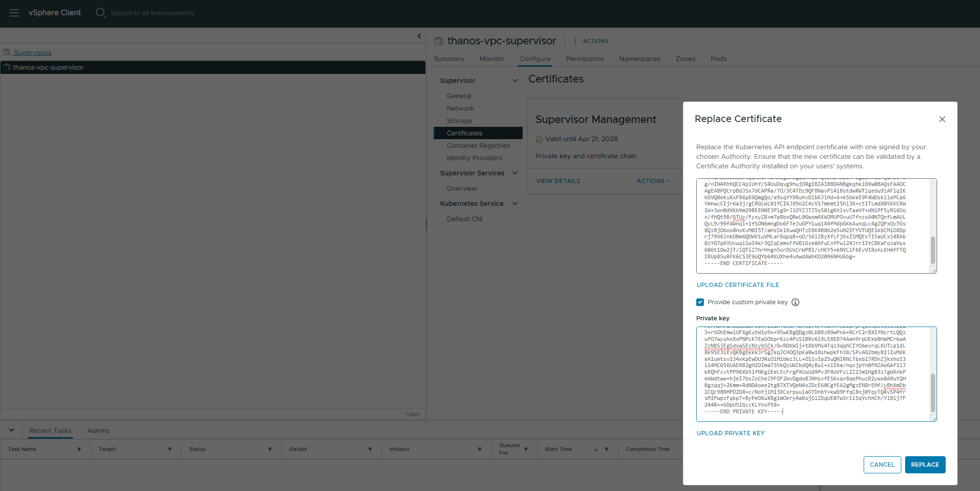Viewport: 980px width, 491px height.
Task: Collapse the Supervisor Services section
Action: tap(515, 173)
